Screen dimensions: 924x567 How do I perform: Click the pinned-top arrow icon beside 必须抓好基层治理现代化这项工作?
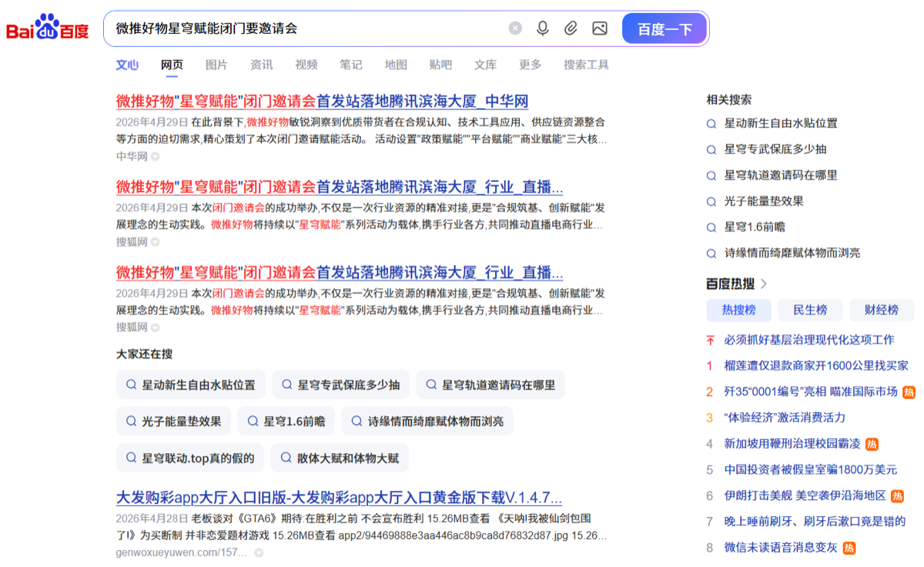point(710,340)
